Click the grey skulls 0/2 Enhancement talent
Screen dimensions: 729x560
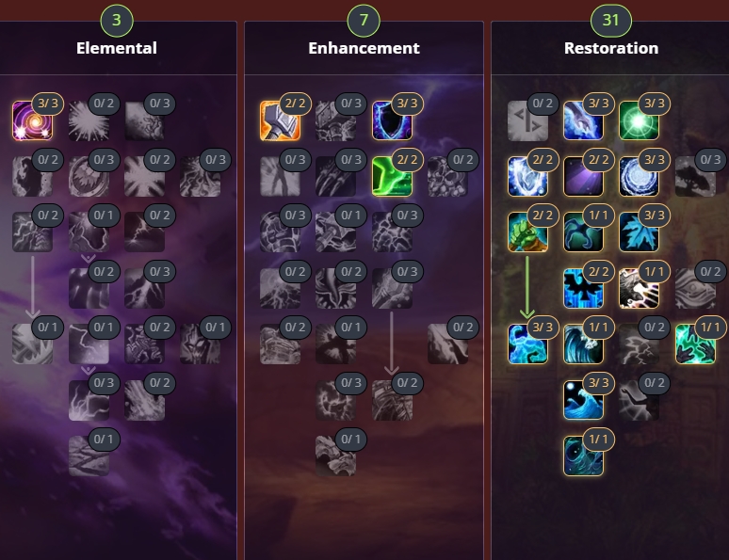coord(447,177)
